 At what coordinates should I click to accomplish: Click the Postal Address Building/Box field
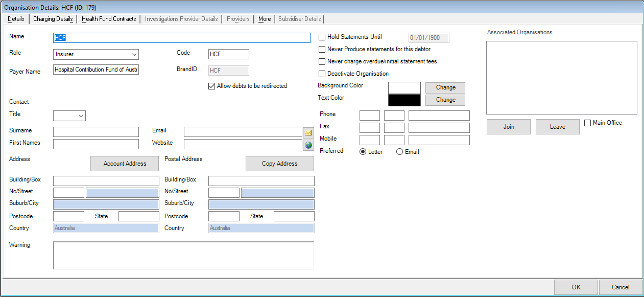[x=261, y=181]
